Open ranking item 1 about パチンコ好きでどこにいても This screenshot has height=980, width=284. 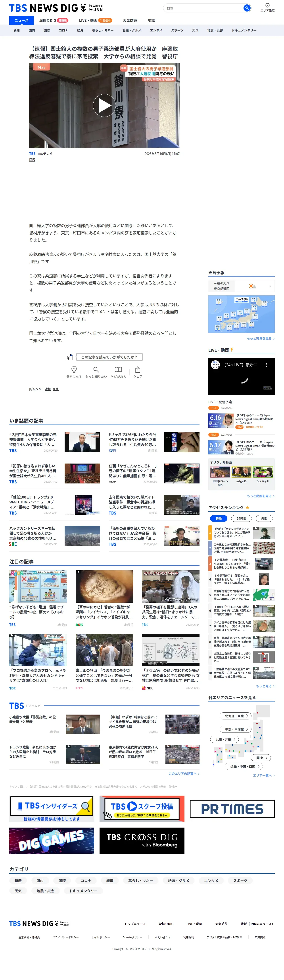point(242,533)
